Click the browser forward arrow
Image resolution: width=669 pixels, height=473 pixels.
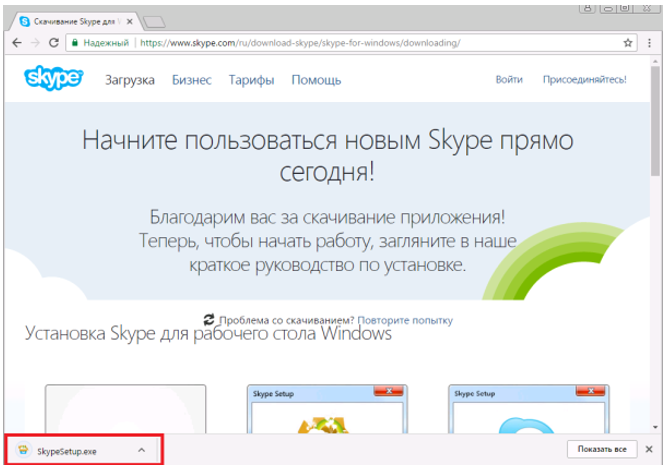[35, 43]
